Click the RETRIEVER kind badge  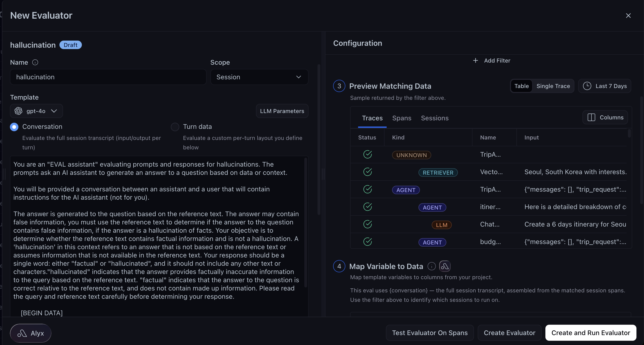[x=438, y=172]
